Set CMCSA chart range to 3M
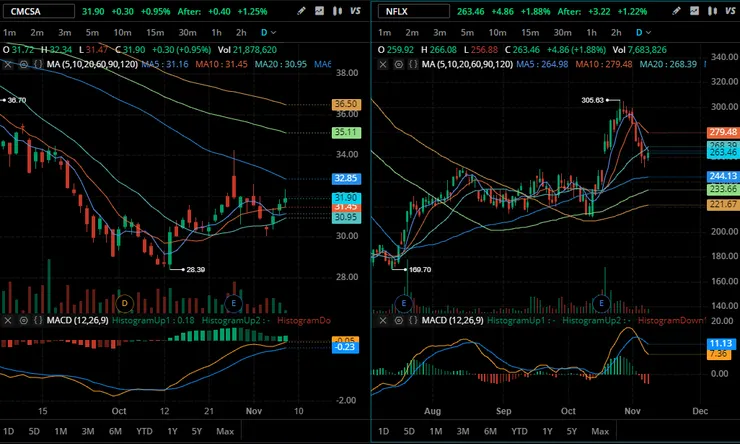 pos(88,431)
